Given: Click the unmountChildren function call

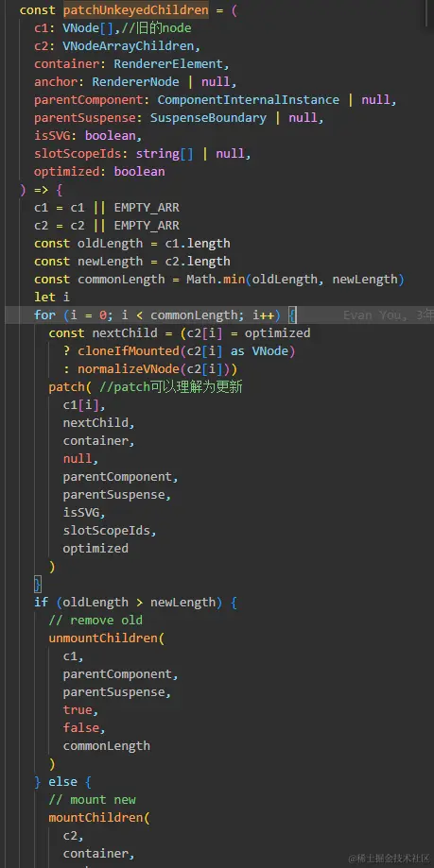Looking at the screenshot, I should point(104,638).
